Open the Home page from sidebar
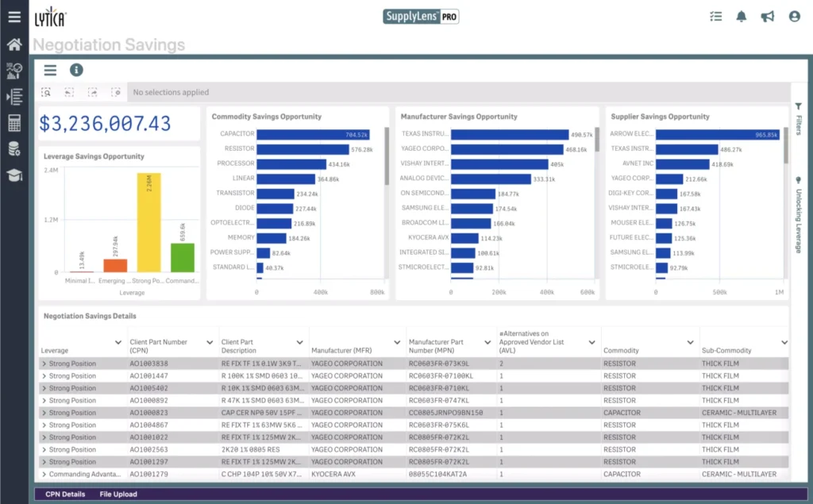The image size is (813, 504). 13,44
